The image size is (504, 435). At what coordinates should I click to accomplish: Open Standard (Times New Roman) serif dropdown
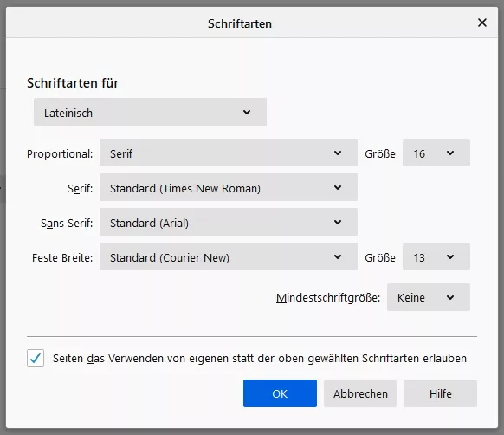coord(229,187)
